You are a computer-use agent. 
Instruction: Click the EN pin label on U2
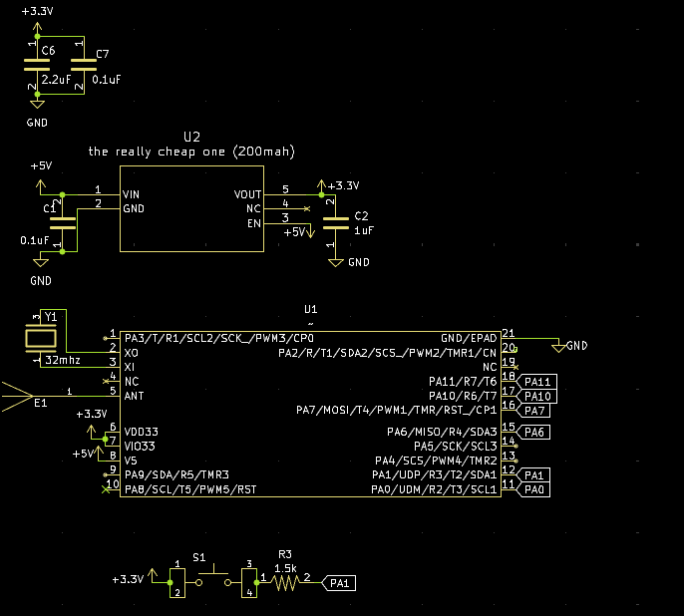click(254, 223)
